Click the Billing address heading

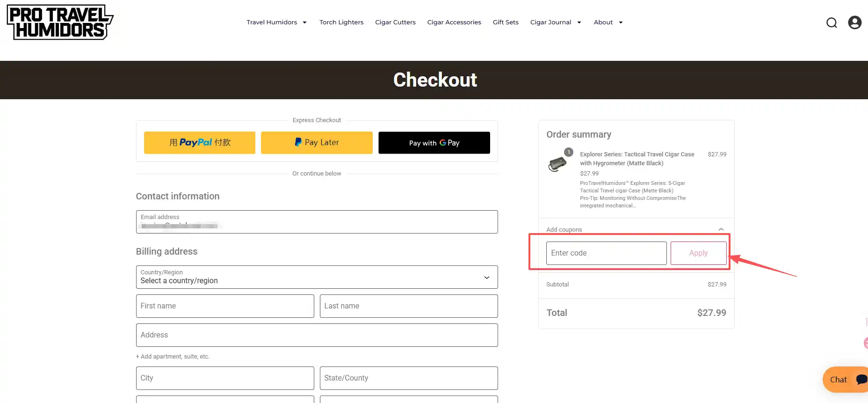(x=166, y=251)
